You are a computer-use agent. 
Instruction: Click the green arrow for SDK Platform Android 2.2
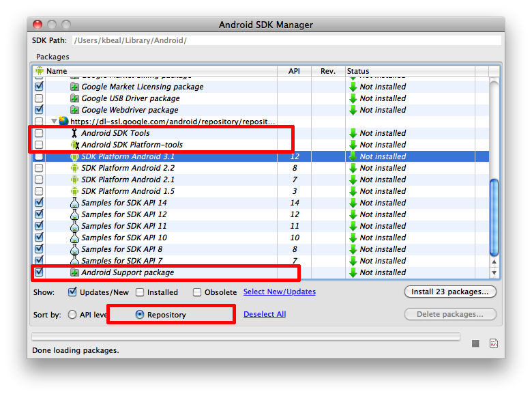(x=353, y=168)
